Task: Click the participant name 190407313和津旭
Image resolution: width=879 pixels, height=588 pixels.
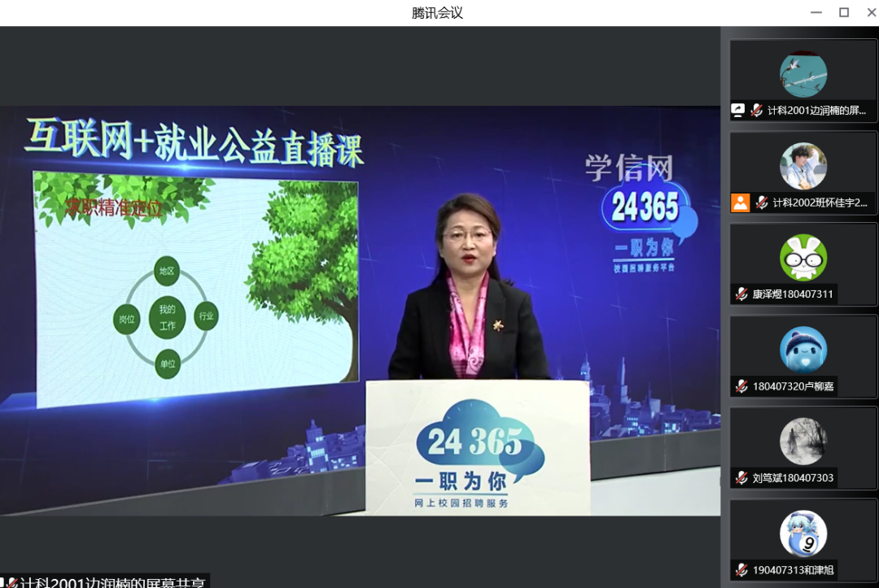Action: click(794, 570)
